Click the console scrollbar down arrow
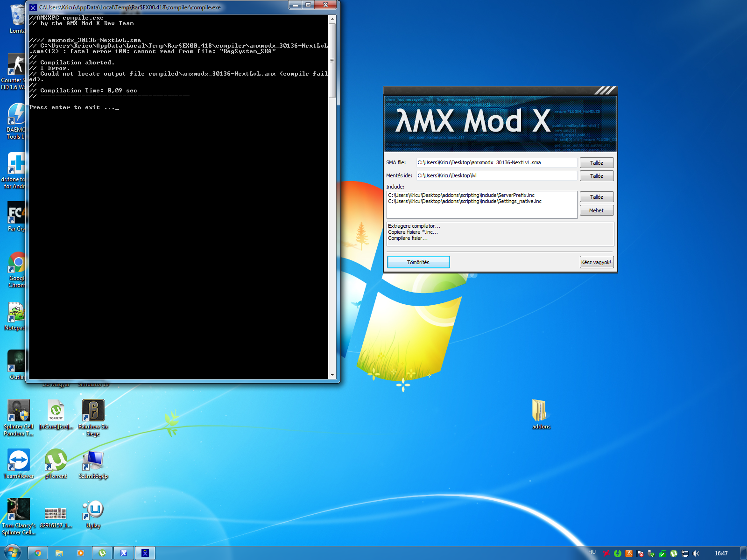This screenshot has width=747, height=560. pos(332,375)
